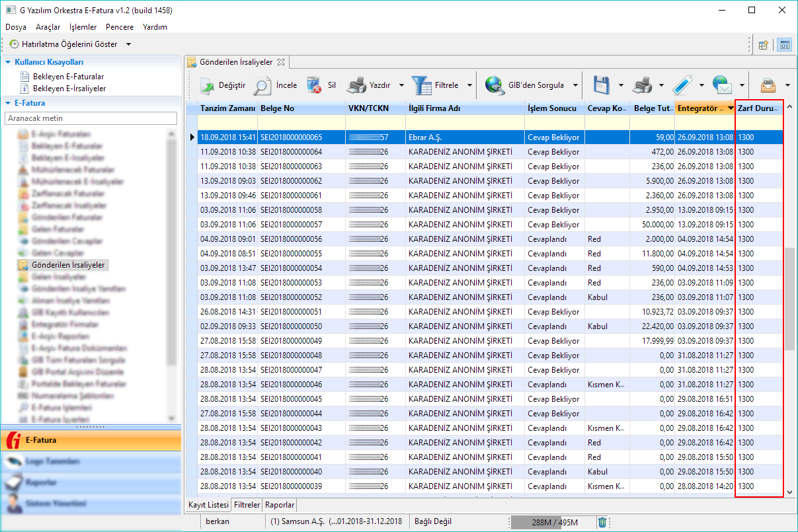The width and height of the screenshot is (798, 532).
Task: Open the dropdown arrow next to GİB'den Sorgula
Action: pos(575,85)
